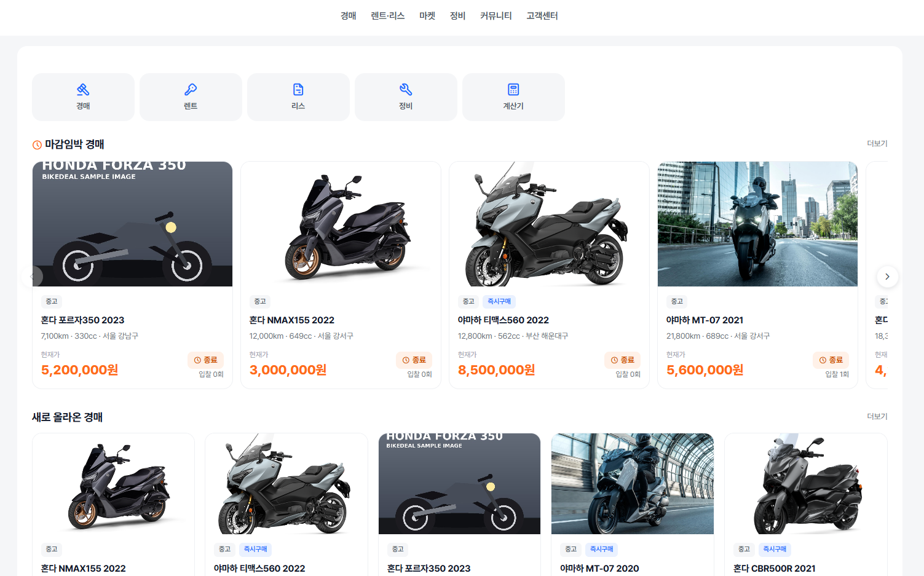Click 종료 badge on 5,600,000원 listing

[x=831, y=360]
